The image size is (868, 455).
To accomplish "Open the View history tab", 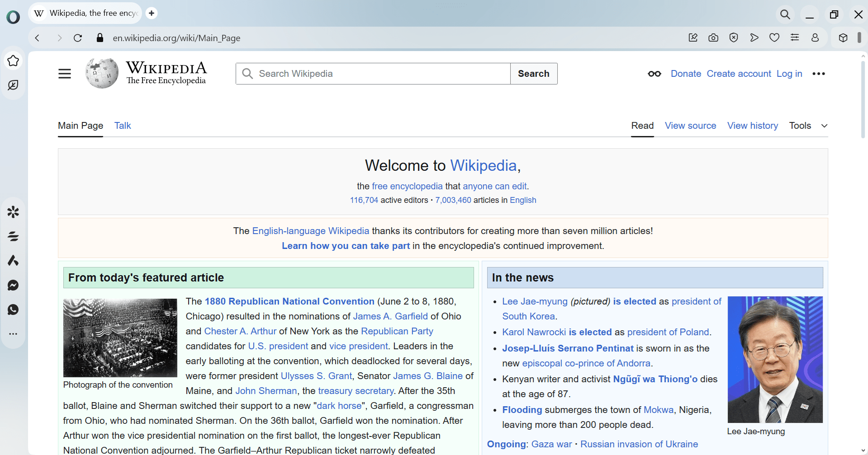I will [753, 126].
